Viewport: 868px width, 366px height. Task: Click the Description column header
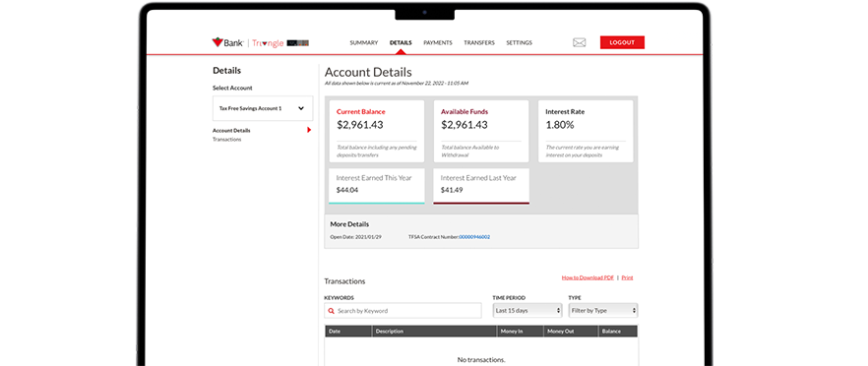coord(434,332)
